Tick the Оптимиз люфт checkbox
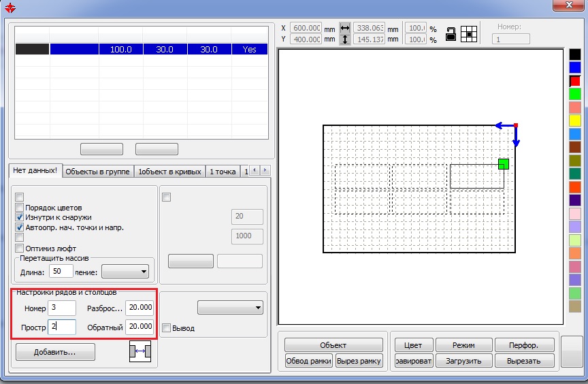The width and height of the screenshot is (588, 384). pos(20,249)
